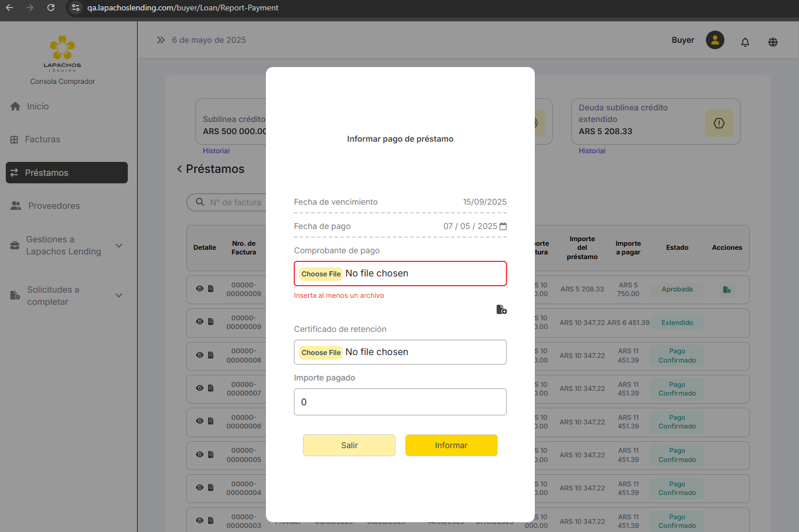
Task: Click the Importe pagado input field
Action: click(x=400, y=402)
